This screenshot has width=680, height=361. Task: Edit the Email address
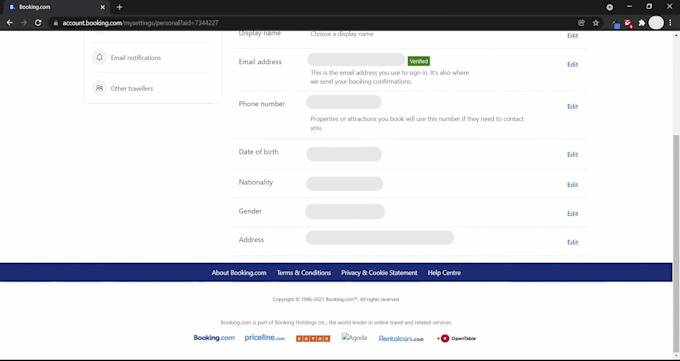[572, 64]
